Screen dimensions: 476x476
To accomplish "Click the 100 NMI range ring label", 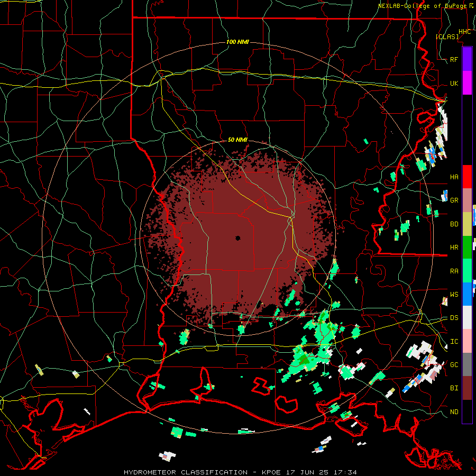I will [x=237, y=42].
